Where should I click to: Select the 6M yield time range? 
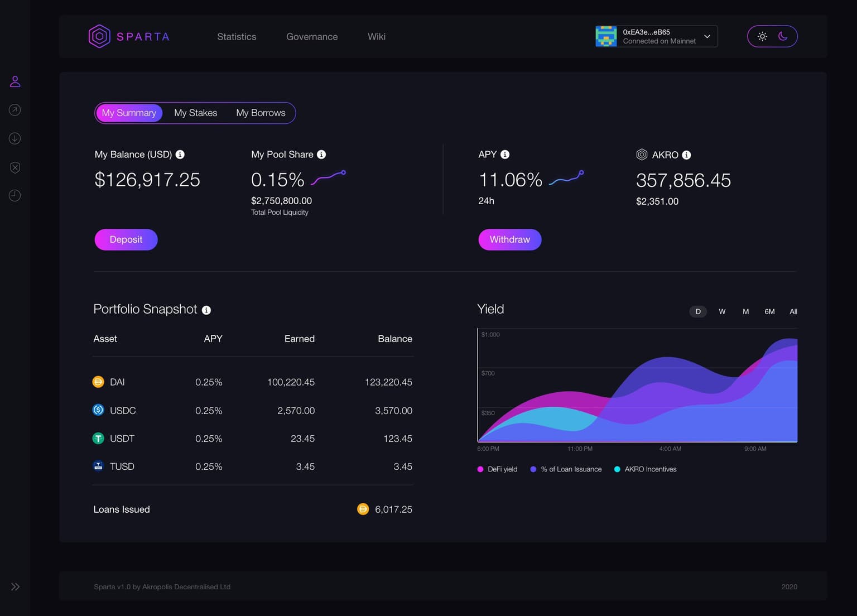coord(769,312)
